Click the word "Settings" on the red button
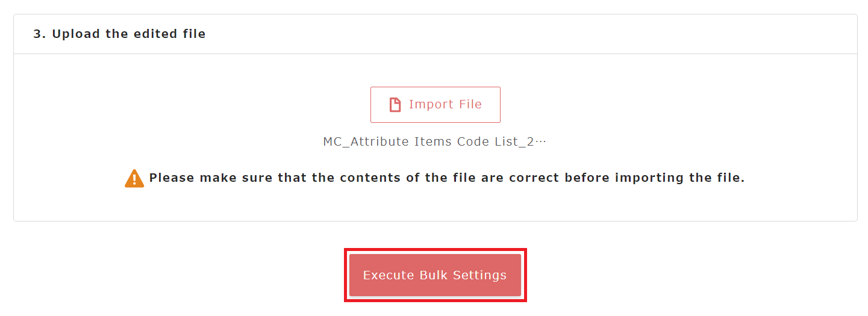The image size is (868, 316). click(x=479, y=275)
